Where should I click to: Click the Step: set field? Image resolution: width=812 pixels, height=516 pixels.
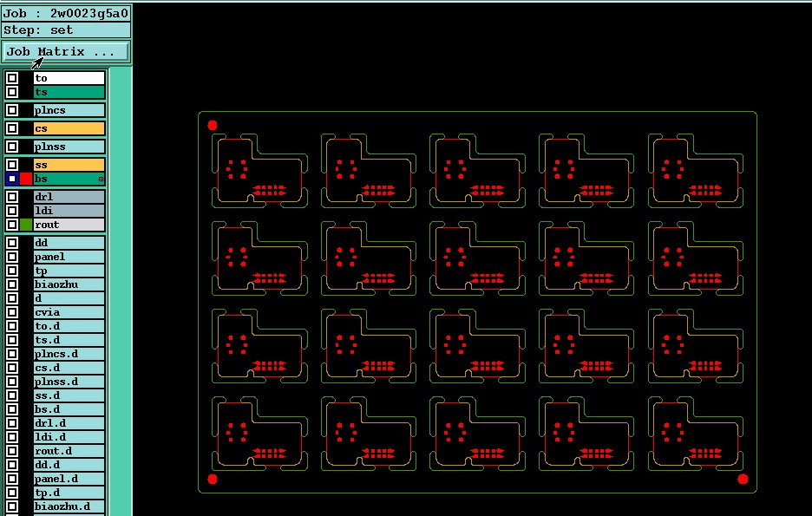pos(66,30)
